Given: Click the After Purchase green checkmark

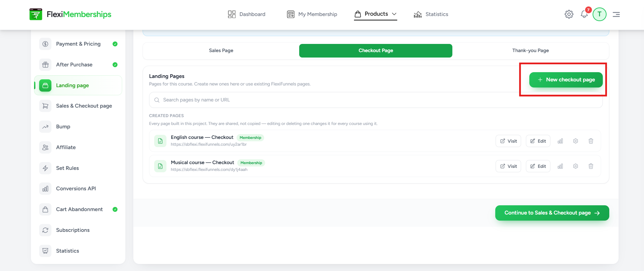Looking at the screenshot, I should [x=115, y=65].
